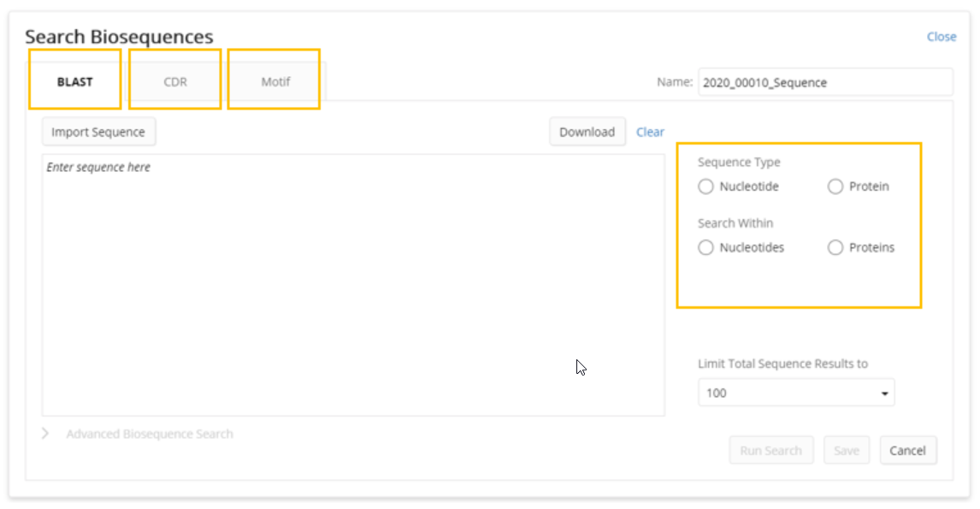Choose Proteins under Search Within
This screenshot has height=509, width=980.
click(x=835, y=247)
